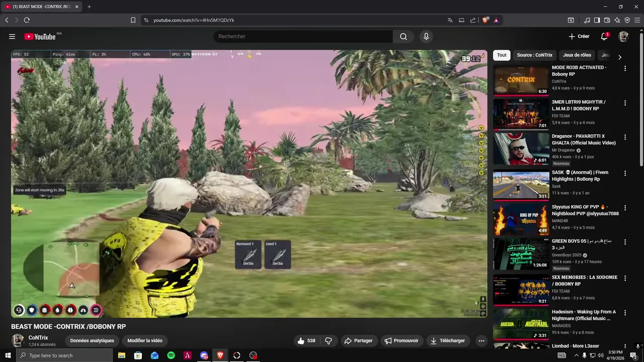Open Discord from the taskbar

(x=204, y=355)
